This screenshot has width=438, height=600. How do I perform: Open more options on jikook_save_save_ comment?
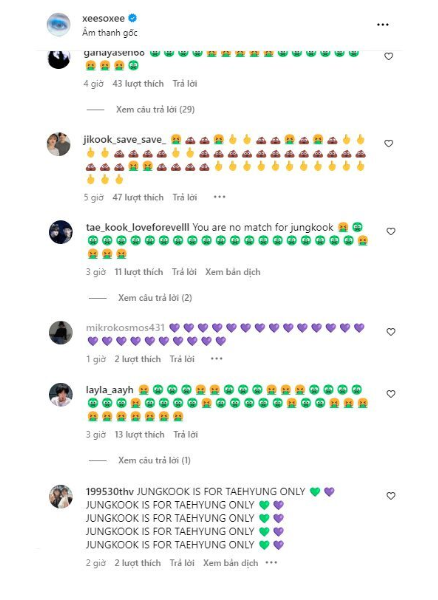220,197
